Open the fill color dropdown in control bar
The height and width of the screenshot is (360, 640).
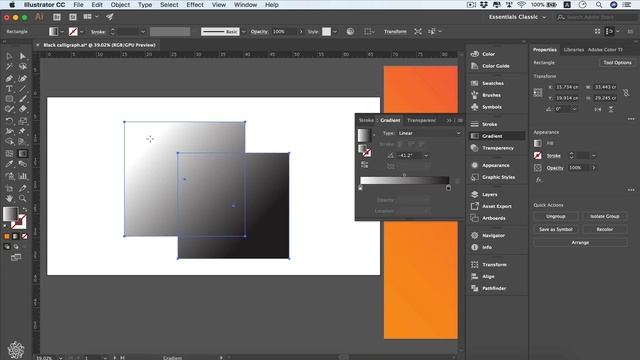pyautogui.click(x=62, y=31)
